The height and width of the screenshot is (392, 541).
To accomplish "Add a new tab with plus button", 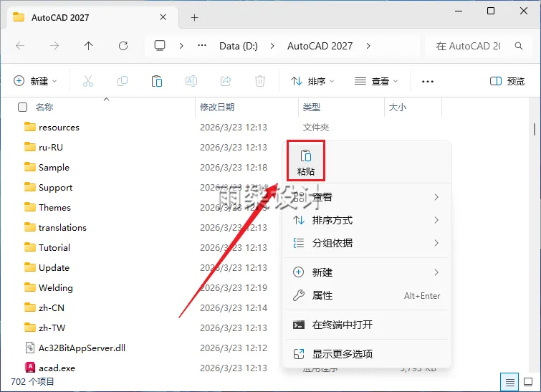I will coord(195,18).
